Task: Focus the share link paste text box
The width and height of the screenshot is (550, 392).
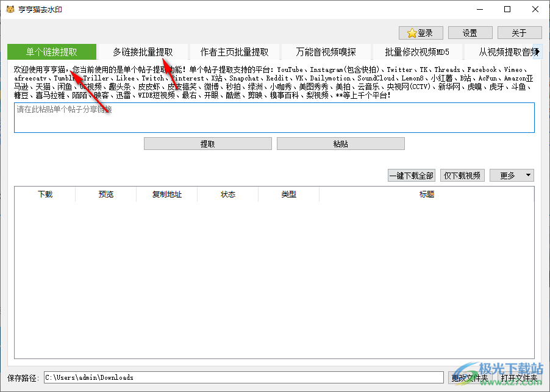Action: (x=274, y=118)
